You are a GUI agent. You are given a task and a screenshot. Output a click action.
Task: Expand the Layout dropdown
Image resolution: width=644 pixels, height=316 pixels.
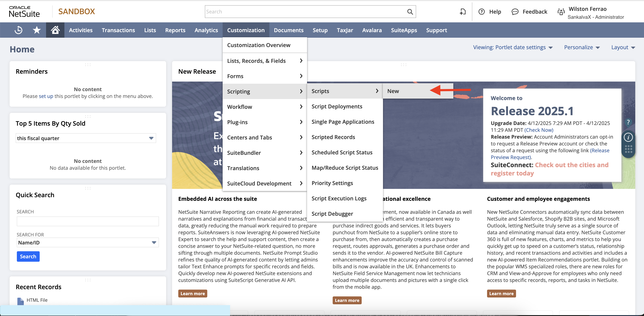(623, 47)
